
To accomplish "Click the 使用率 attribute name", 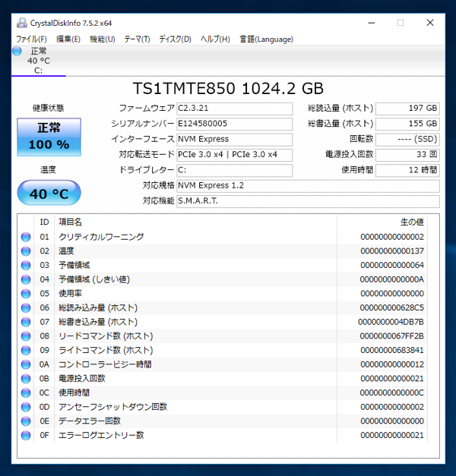I will 70,294.
